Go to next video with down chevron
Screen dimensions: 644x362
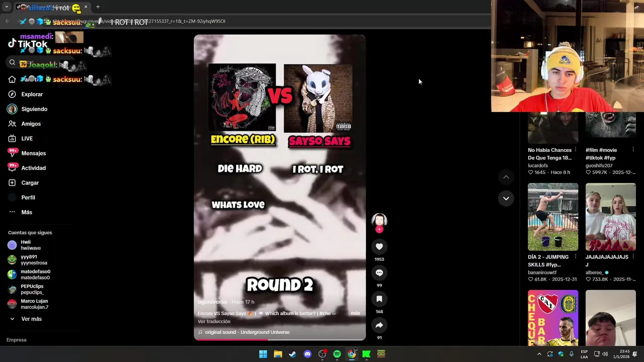click(506, 198)
